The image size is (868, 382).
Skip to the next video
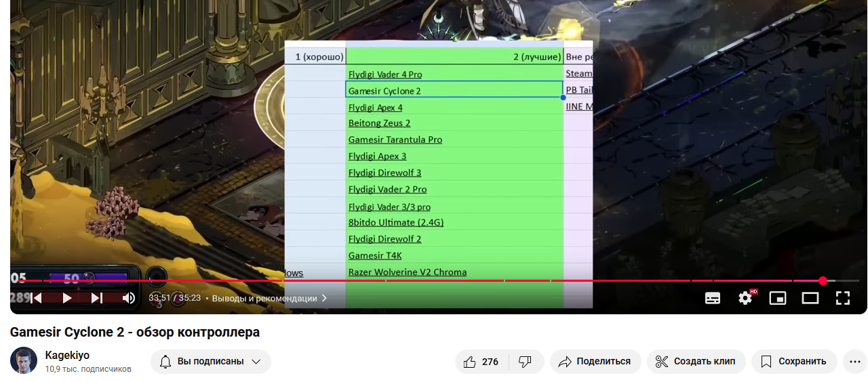[97, 298]
